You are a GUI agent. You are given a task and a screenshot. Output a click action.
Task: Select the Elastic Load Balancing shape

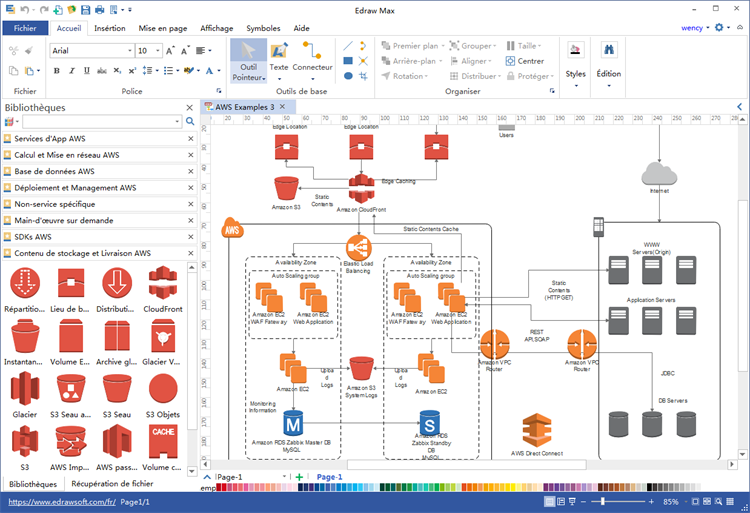pyautogui.click(x=358, y=247)
